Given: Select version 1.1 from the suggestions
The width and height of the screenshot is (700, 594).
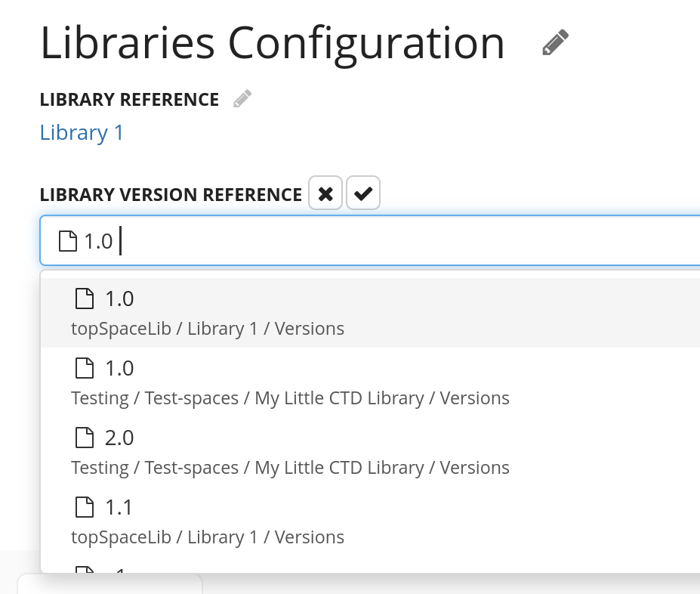Looking at the screenshot, I should [119, 507].
